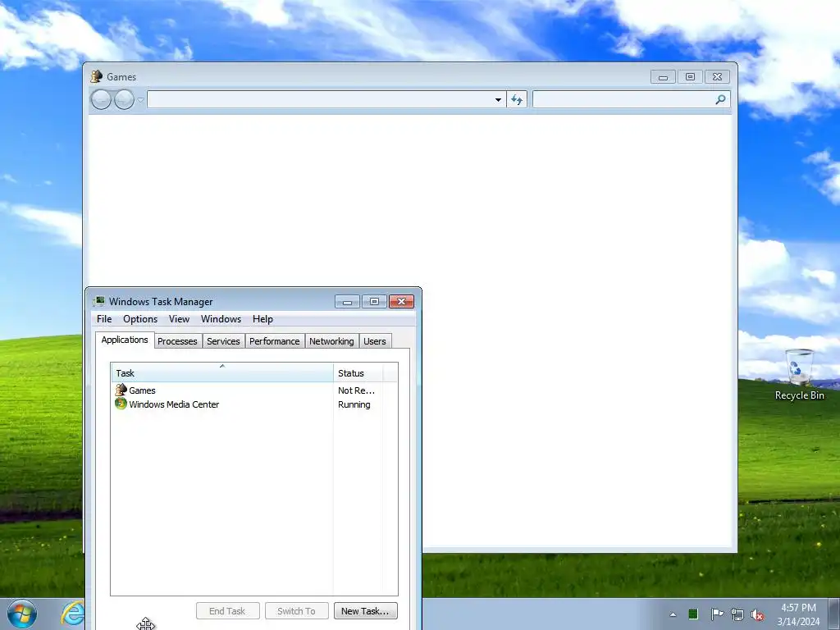Screen dimensions: 840x630
Task: Click the Show desktop button
Action: pos(834,614)
